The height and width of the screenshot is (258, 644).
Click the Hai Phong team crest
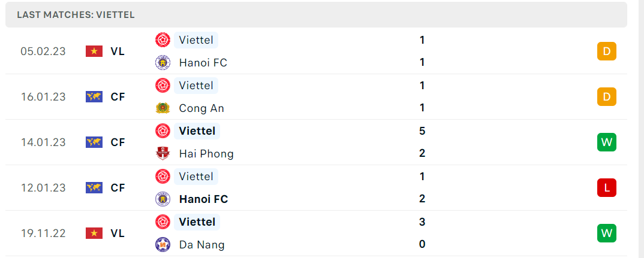162,154
